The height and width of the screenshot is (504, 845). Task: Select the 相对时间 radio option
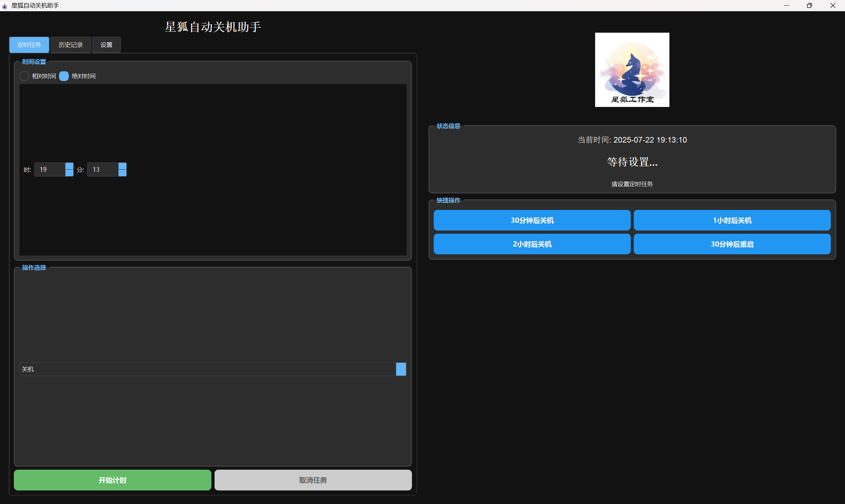(24, 76)
